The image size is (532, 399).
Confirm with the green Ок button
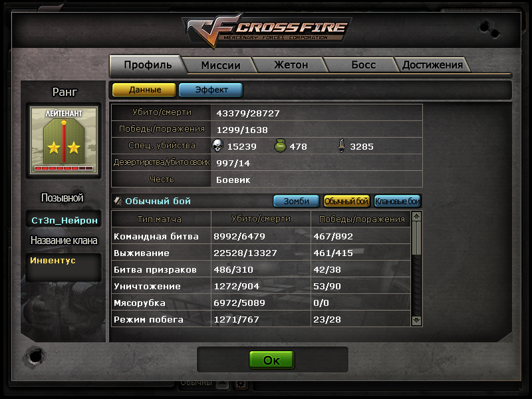coord(272,360)
